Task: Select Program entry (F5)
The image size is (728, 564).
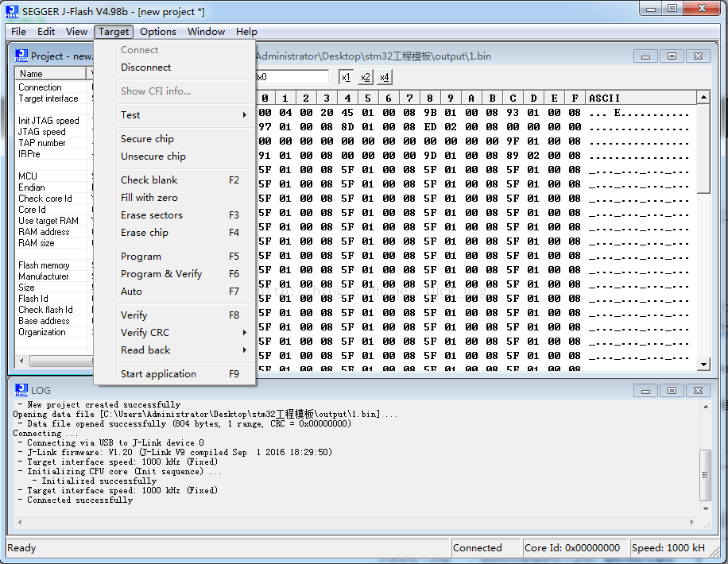Action: click(185, 257)
